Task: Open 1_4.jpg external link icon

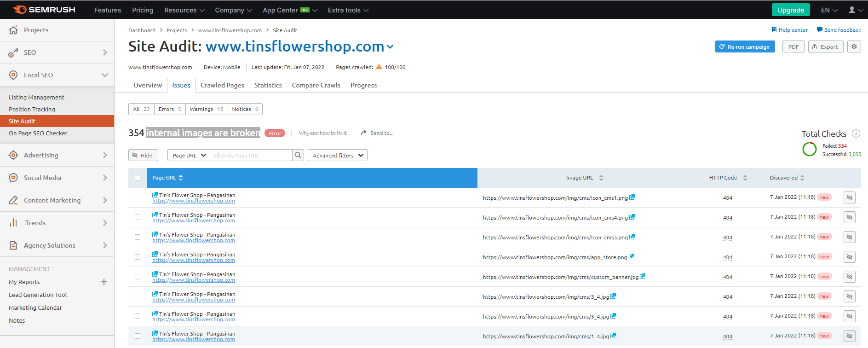Action: click(613, 336)
